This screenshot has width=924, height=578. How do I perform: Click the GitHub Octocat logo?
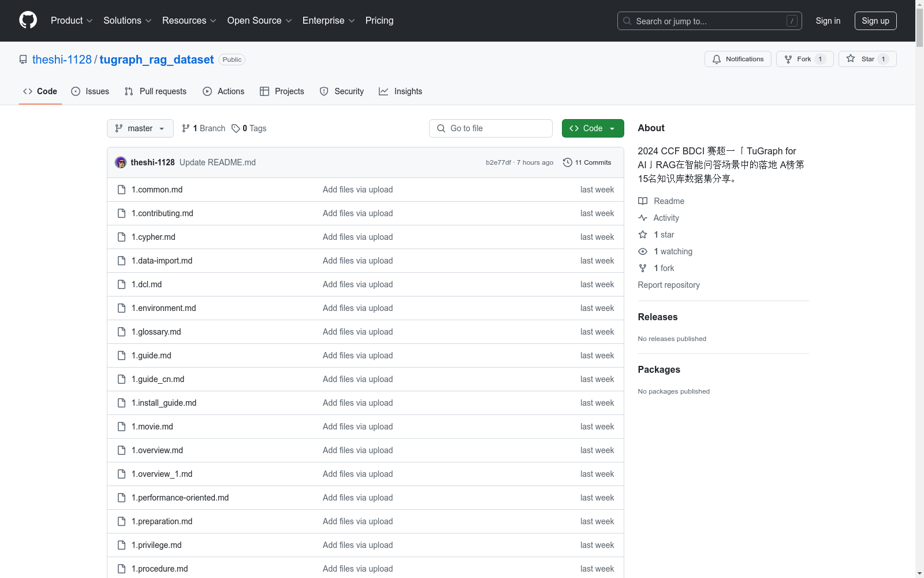(x=28, y=20)
